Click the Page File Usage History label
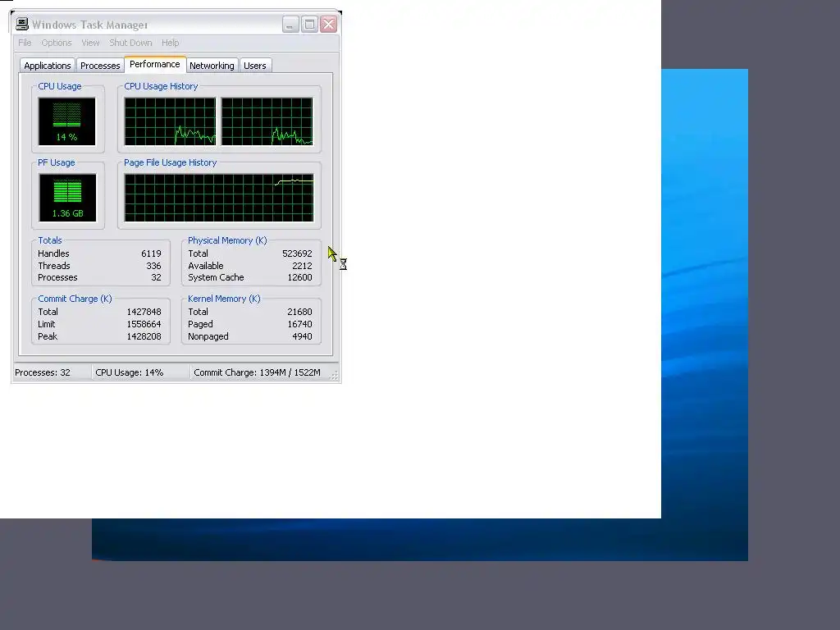The width and height of the screenshot is (840, 630). tap(171, 162)
